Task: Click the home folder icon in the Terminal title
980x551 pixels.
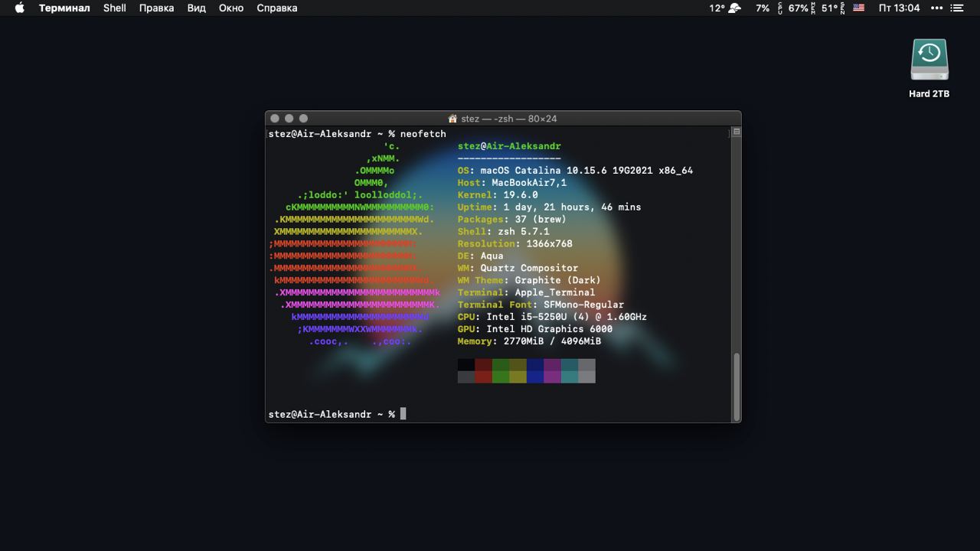Action: (x=452, y=119)
